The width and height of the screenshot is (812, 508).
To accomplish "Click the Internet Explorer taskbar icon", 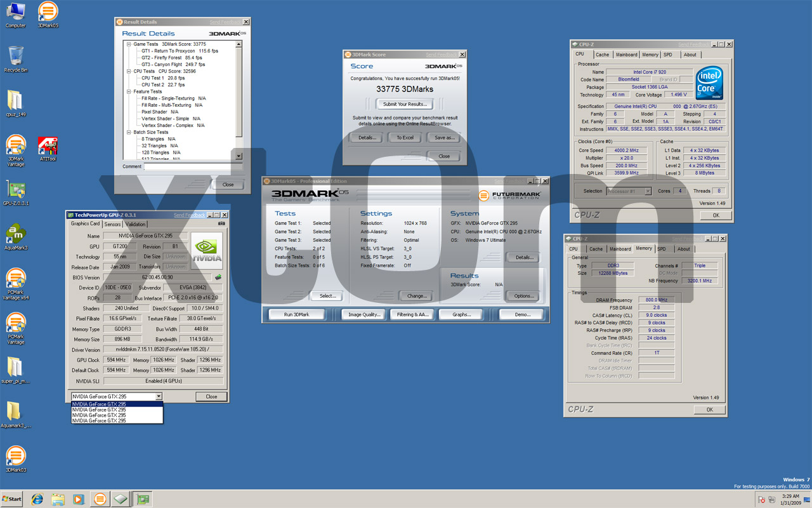I will click(x=37, y=499).
